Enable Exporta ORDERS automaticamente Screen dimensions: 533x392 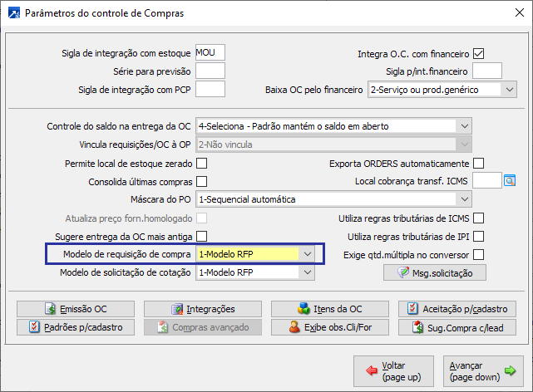click(479, 164)
